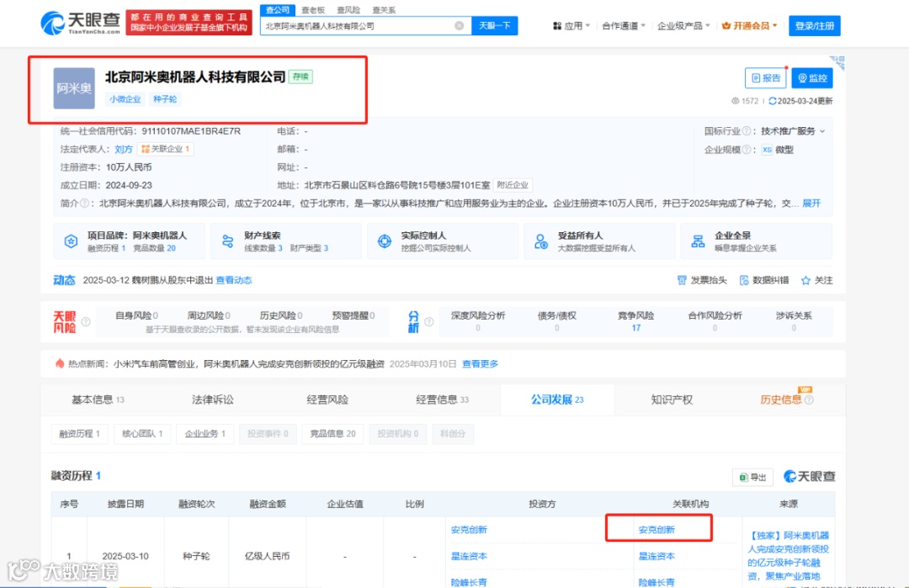The height and width of the screenshot is (588, 909).
Task: Click the 阿米奥 company logo thumbnail
Action: pos(74,88)
